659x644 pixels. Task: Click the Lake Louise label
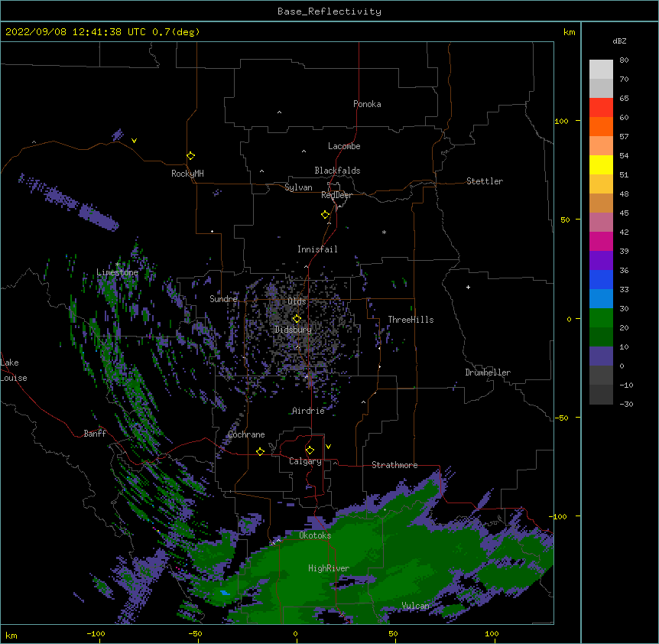(14, 370)
